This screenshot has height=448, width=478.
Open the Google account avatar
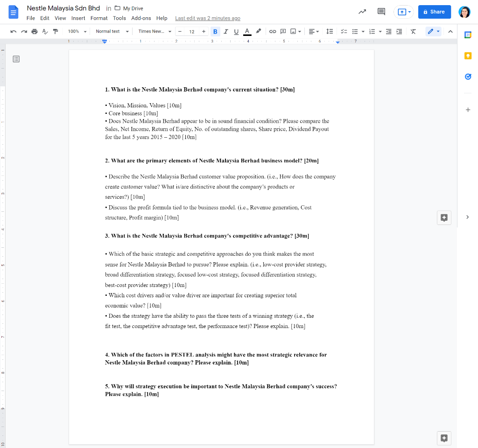coord(464,12)
